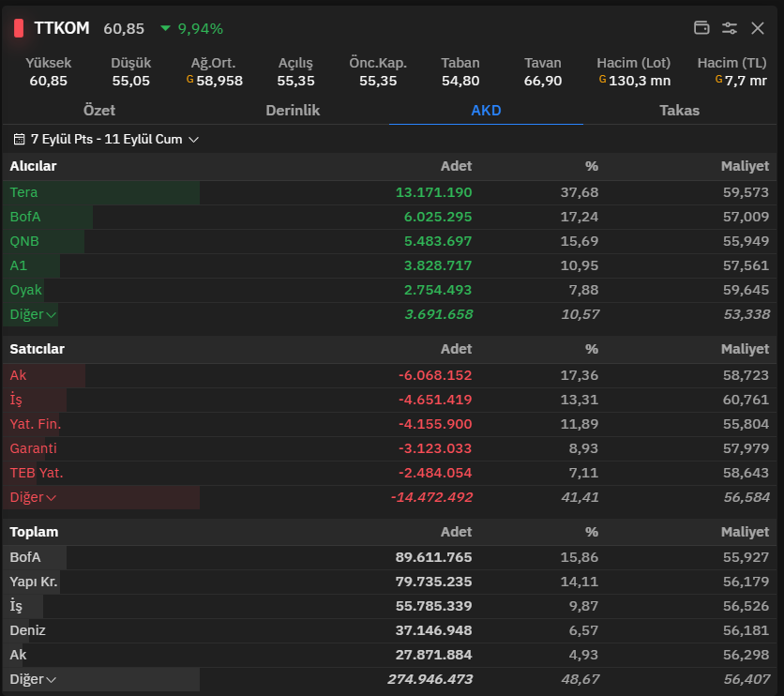Select the BofA row in Toplam
Image resolution: width=784 pixels, height=696 pixels.
(x=389, y=557)
